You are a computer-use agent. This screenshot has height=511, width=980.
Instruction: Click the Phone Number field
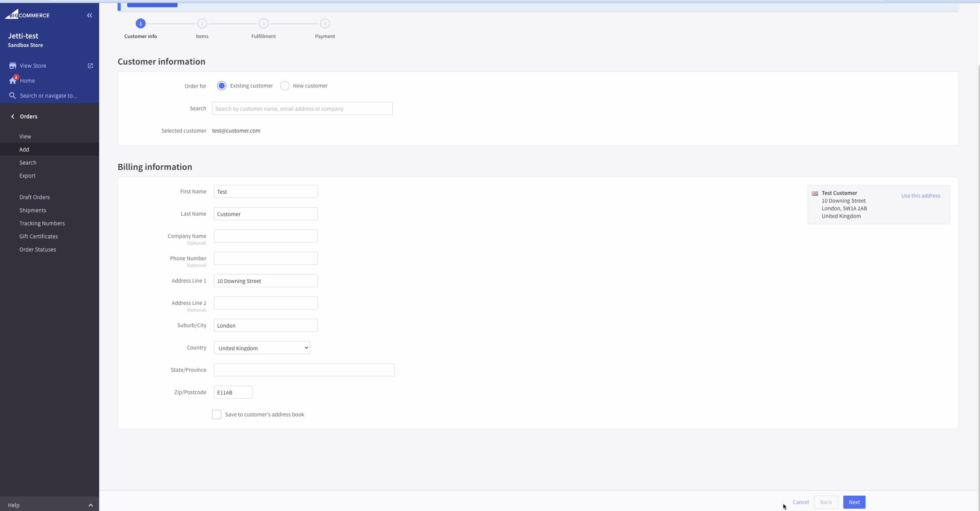266,258
